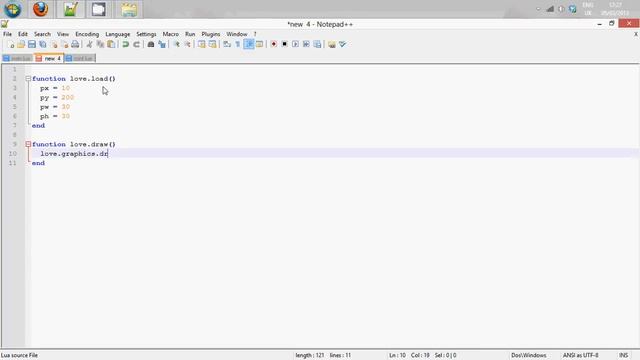The image size is (640, 360).
Task: Toggle the highlighted Indent Guide icon
Action: click(x=249, y=44)
